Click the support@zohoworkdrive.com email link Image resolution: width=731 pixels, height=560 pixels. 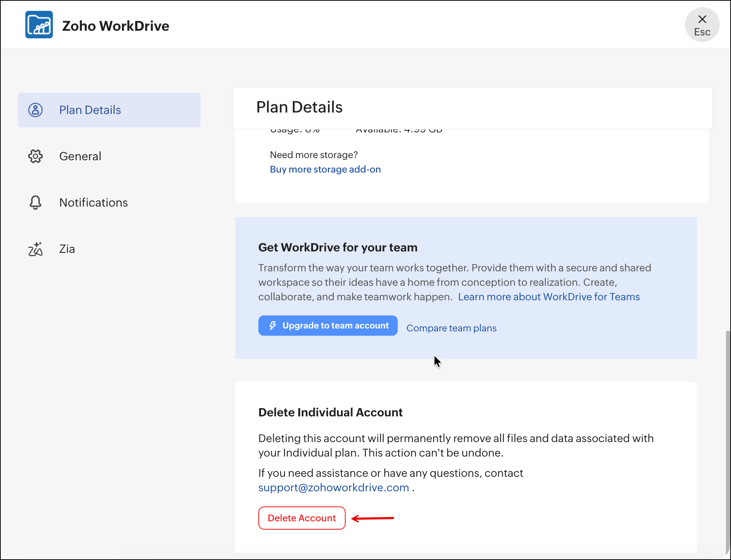click(333, 488)
